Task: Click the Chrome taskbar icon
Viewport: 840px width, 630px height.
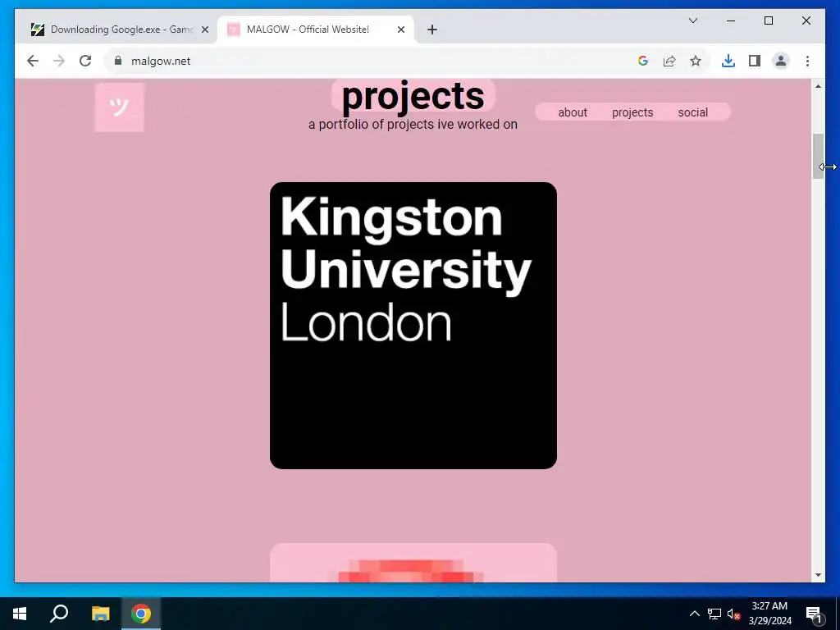Action: pos(141,614)
